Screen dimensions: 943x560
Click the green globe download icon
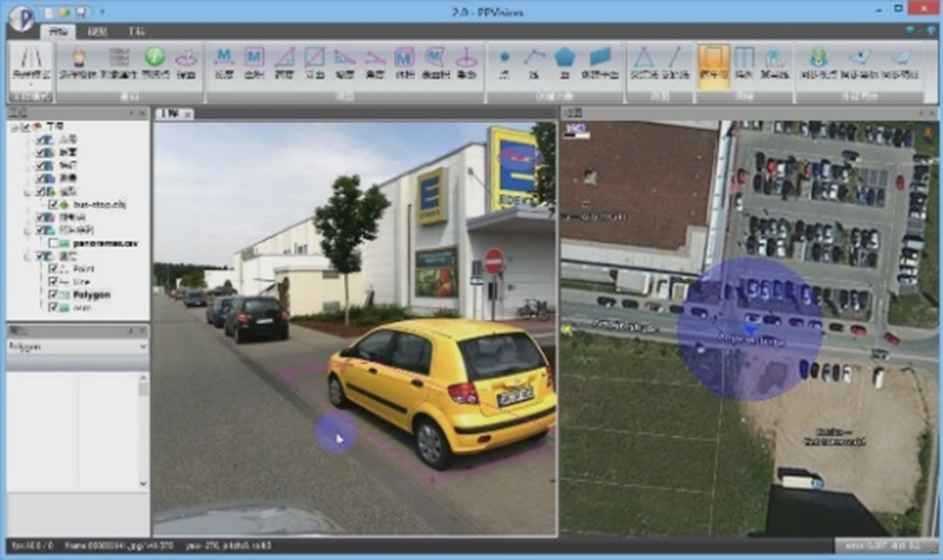[x=818, y=59]
